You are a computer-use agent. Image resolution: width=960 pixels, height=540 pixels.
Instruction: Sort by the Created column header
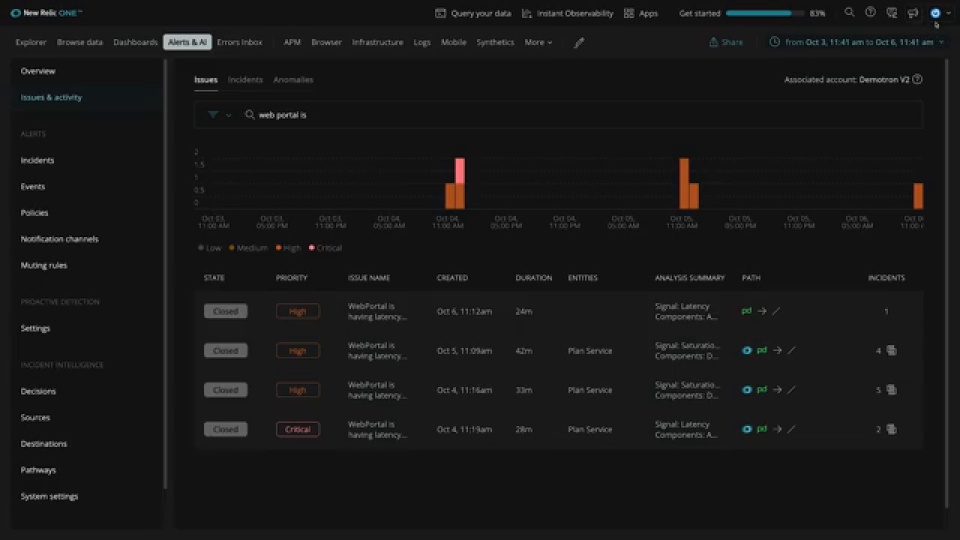coord(452,278)
